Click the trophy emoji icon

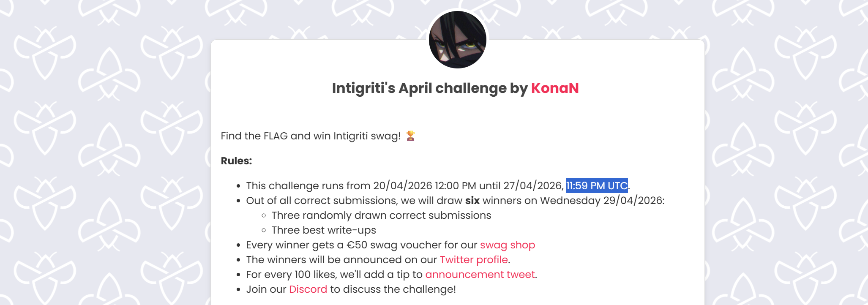pos(410,136)
